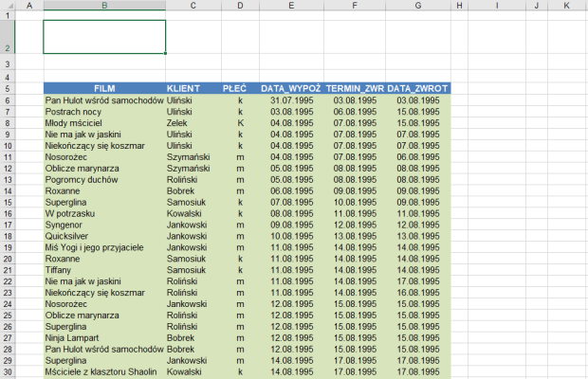Select row 30 header
Image resolution: width=588 pixels, height=379 pixels.
pos(7,372)
